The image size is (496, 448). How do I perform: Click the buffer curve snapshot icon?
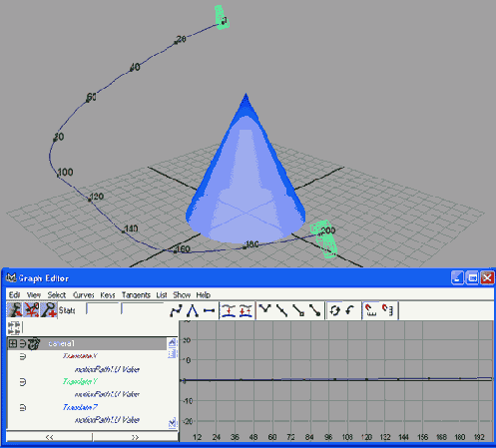[229, 311]
